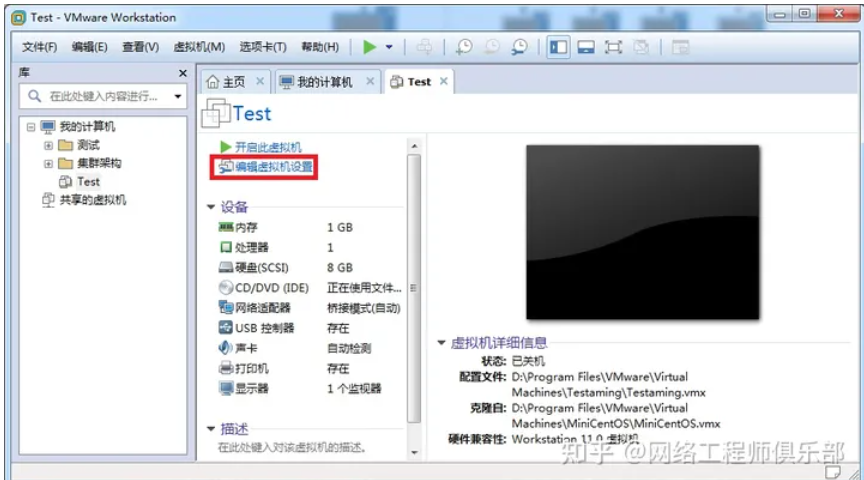Close the 库 library panel

183,73
